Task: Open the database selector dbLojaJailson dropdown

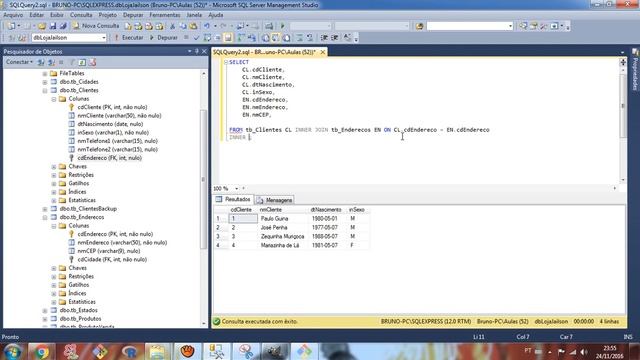Action: [x=104, y=38]
